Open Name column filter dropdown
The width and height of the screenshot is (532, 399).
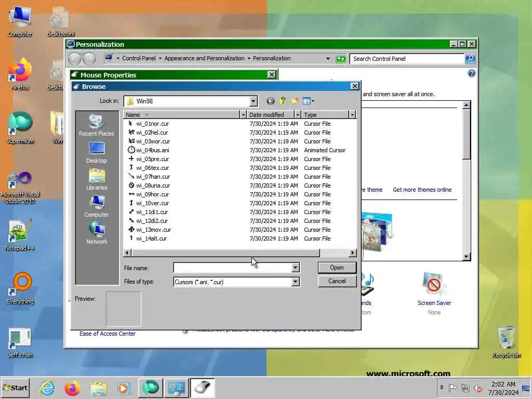243,115
